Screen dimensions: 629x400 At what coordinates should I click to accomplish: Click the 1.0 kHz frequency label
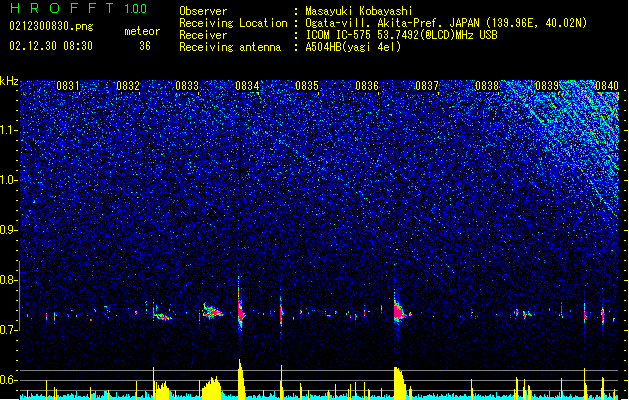click(x=9, y=181)
